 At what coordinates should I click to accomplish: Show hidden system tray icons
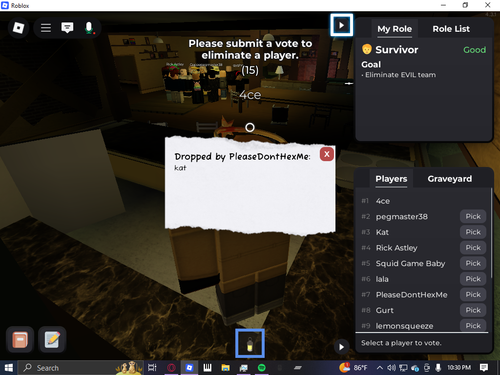coord(379,368)
